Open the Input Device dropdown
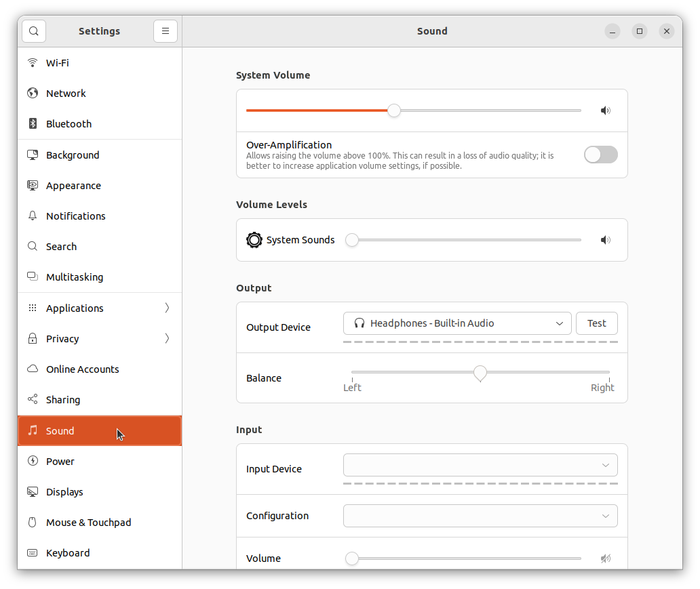The height and width of the screenshot is (589, 700). coord(480,465)
